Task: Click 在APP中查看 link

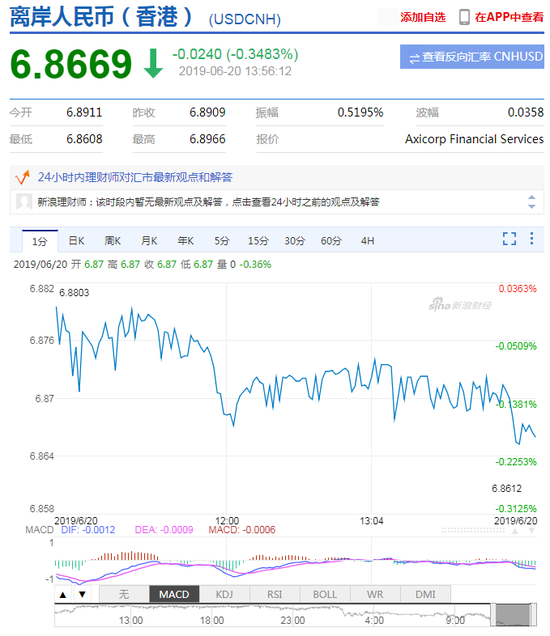Action: click(509, 17)
